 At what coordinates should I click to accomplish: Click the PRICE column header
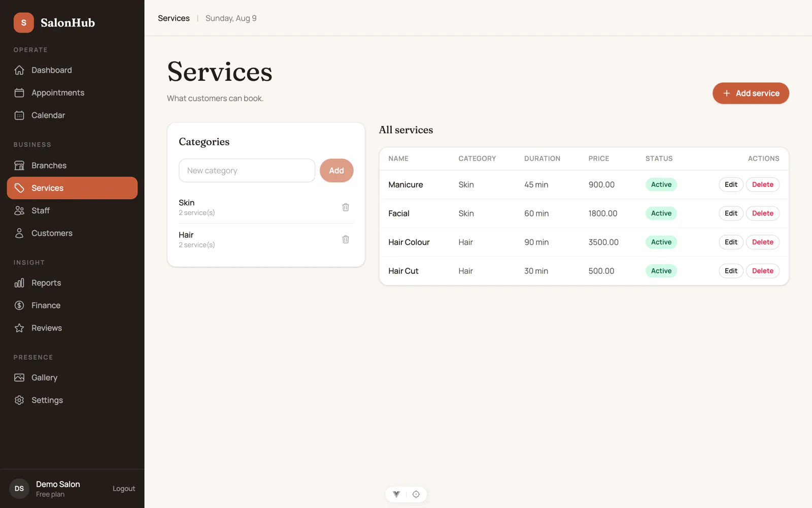(599, 158)
